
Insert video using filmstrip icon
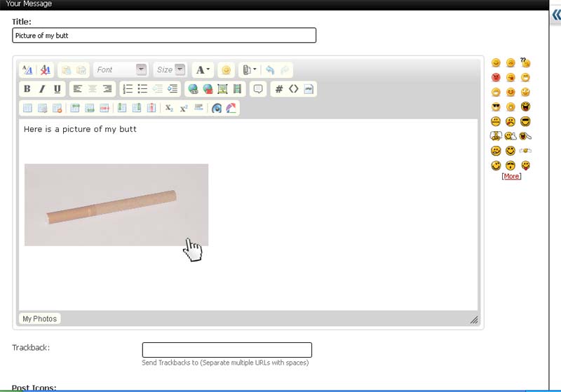(x=237, y=89)
